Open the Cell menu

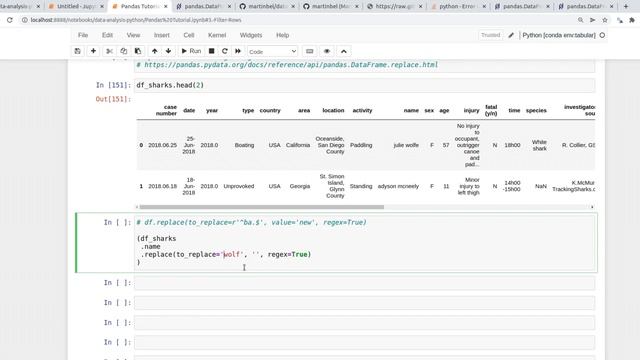[189, 35]
